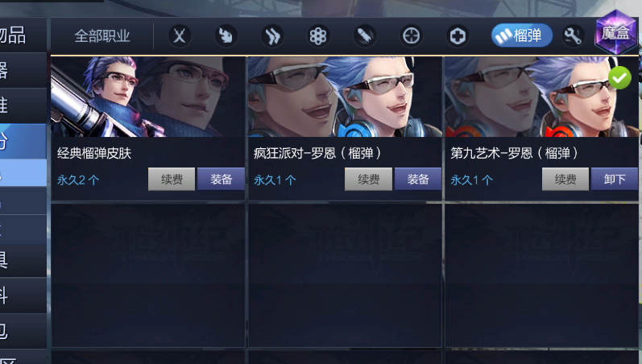Open the 魔盒 purple hexagon box

coord(615,33)
